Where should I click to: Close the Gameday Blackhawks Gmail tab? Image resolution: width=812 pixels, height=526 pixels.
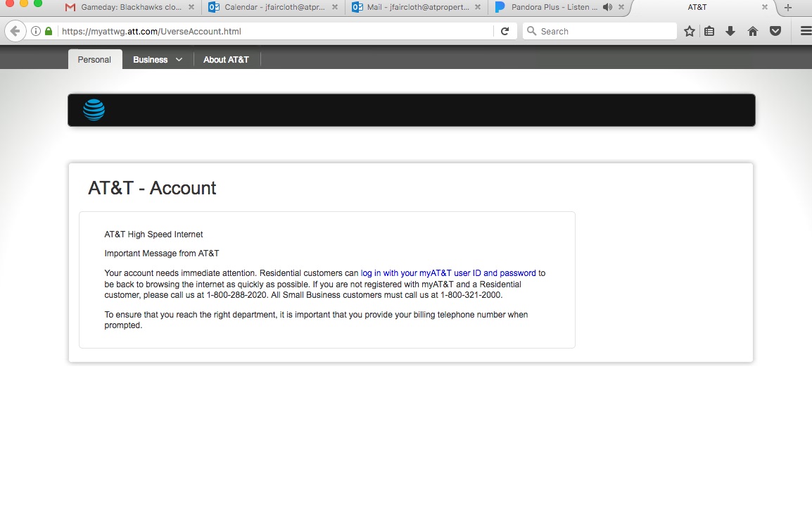pos(191,7)
